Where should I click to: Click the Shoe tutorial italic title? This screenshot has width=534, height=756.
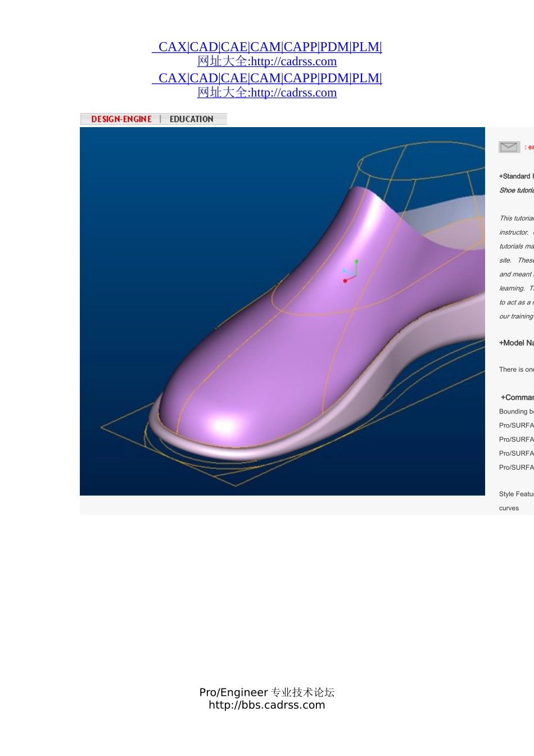click(x=516, y=190)
